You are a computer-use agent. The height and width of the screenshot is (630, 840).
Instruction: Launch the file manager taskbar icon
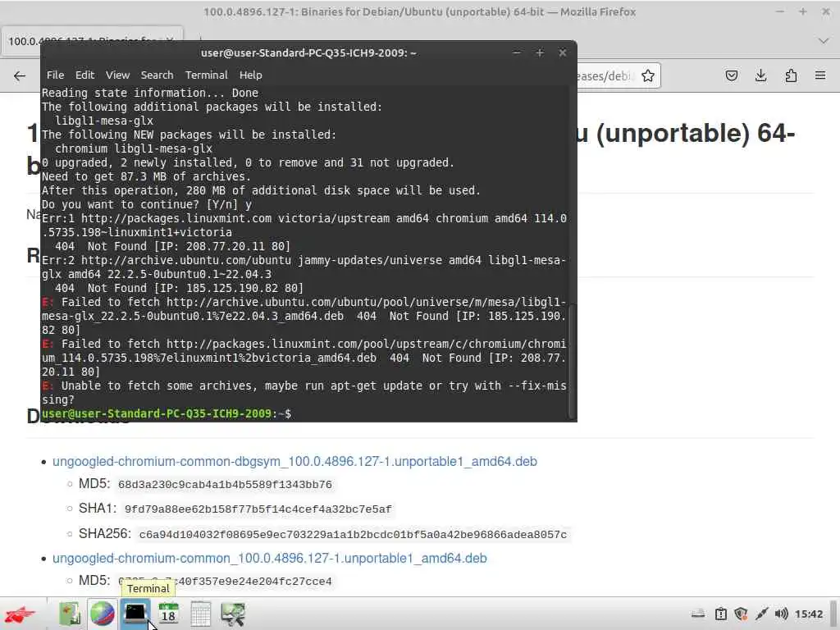pos(70,614)
